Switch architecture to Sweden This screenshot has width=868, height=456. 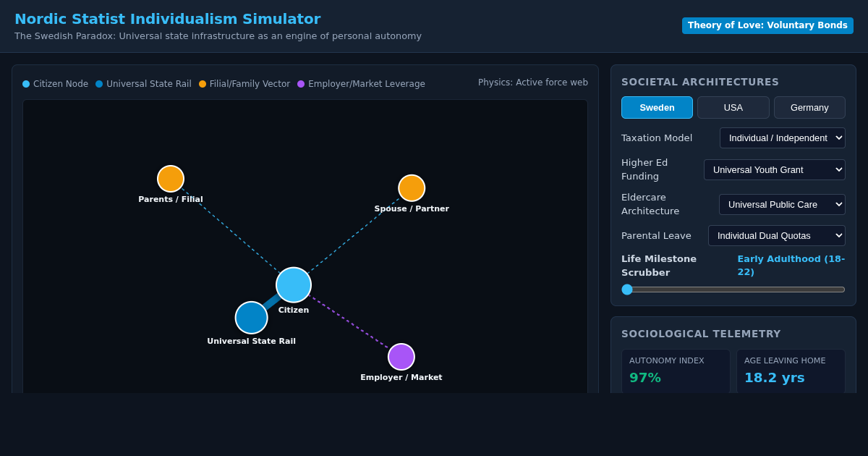[x=657, y=108]
